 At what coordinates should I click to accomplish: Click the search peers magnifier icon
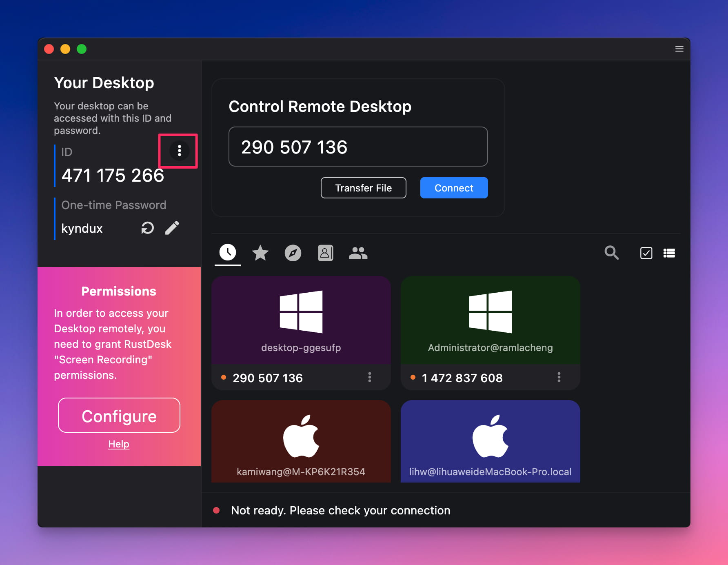point(612,253)
